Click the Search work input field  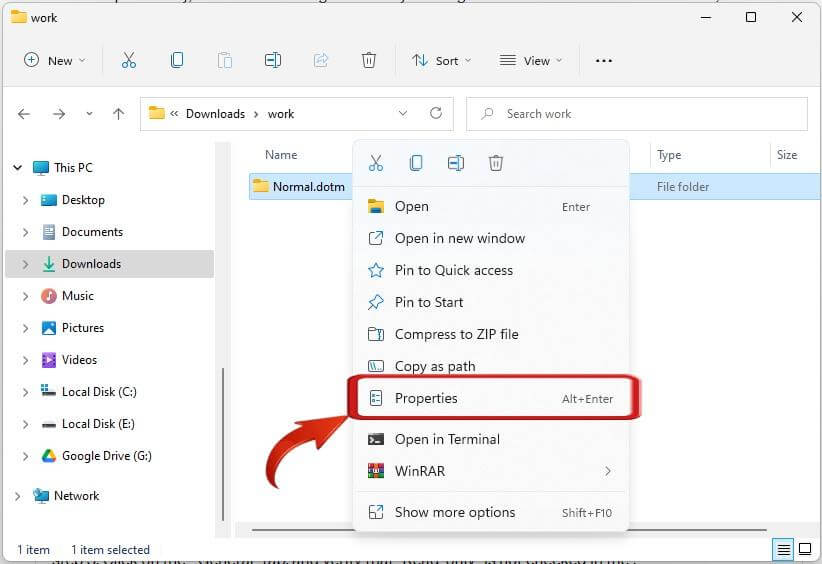637,114
